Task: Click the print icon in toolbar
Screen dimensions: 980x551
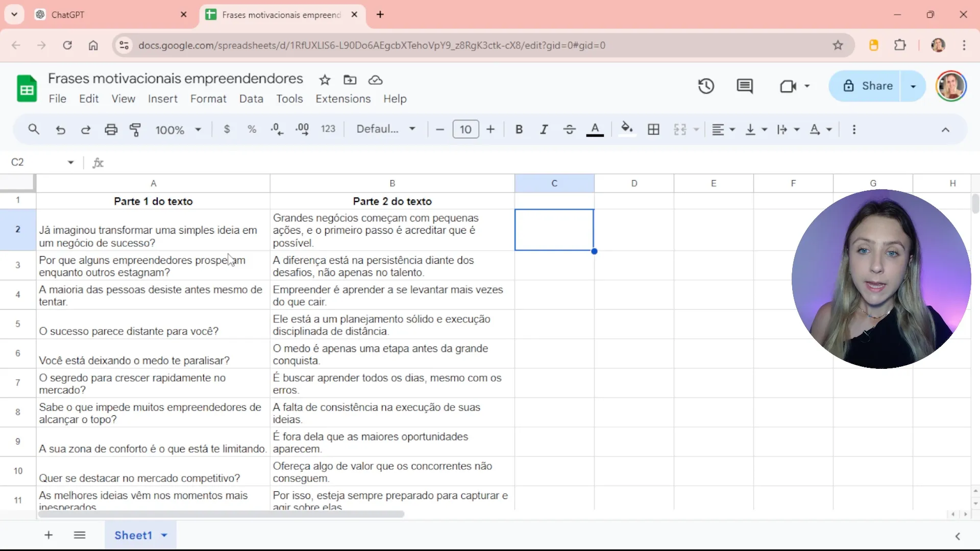Action: [x=111, y=130]
